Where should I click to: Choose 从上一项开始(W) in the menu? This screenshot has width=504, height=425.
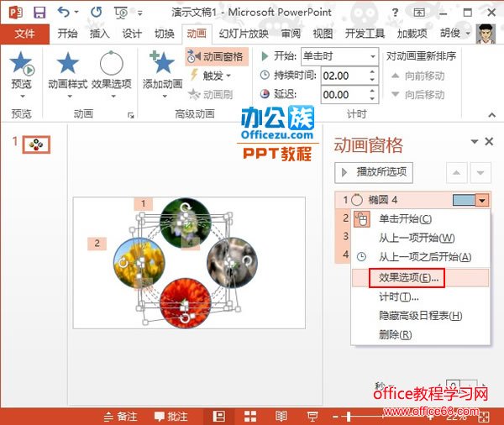[x=421, y=238]
